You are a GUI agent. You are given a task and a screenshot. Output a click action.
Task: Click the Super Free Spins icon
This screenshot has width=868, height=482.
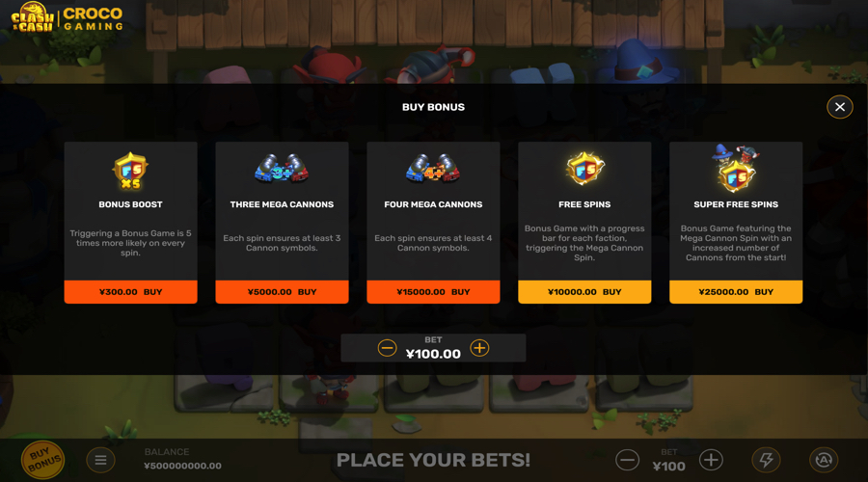pos(736,168)
